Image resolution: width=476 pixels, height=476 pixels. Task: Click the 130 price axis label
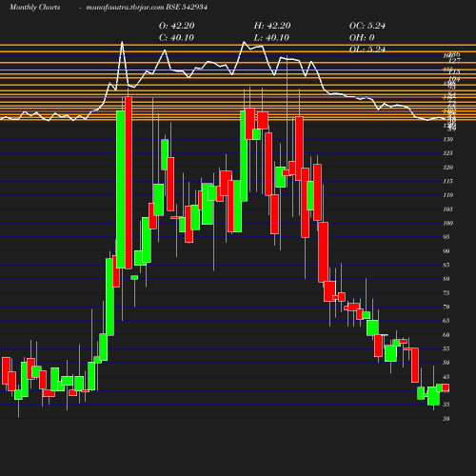(x=447, y=139)
